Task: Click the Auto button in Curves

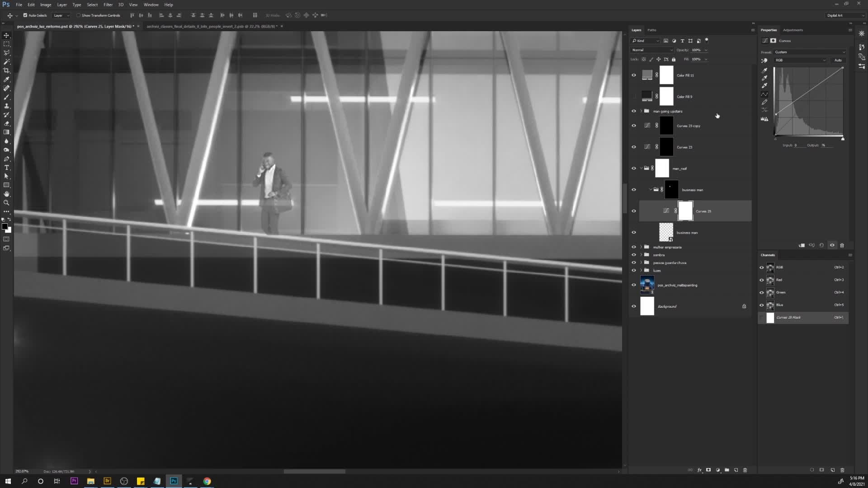Action: point(838,60)
